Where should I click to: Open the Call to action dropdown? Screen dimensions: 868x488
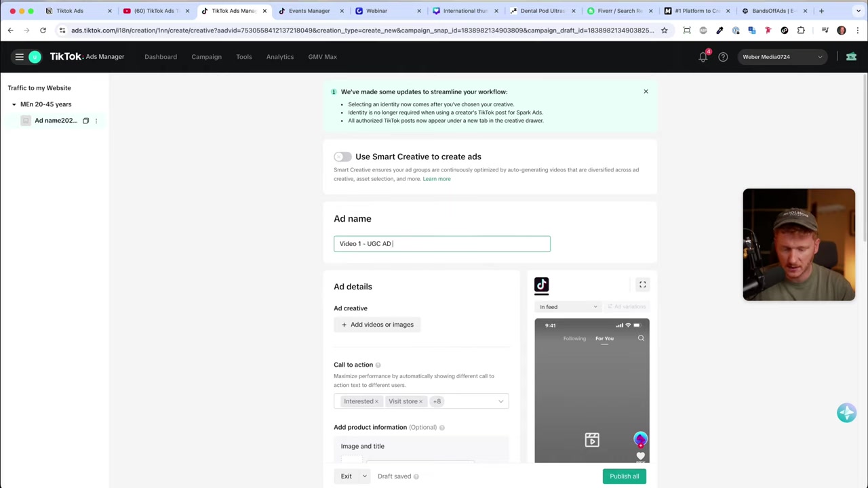tap(501, 401)
